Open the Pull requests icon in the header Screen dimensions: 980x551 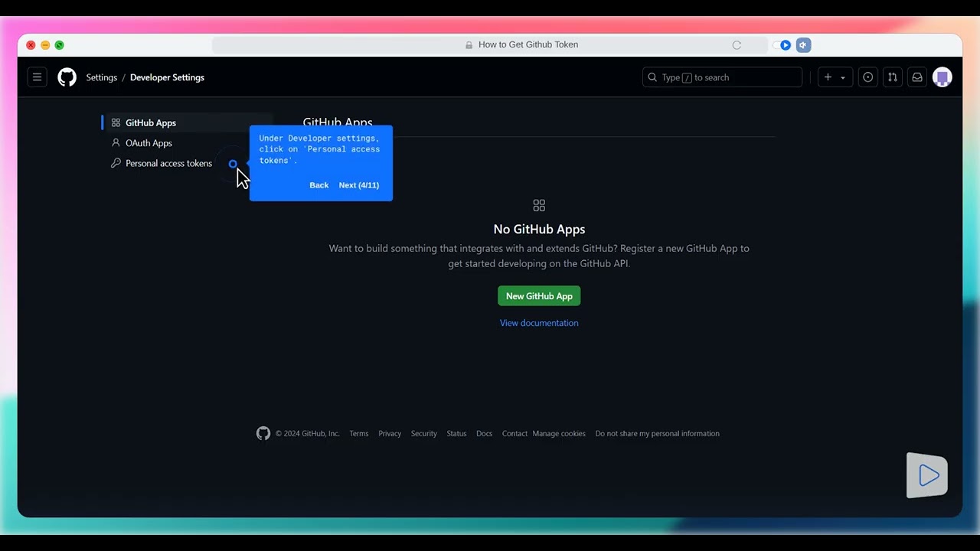[892, 77]
